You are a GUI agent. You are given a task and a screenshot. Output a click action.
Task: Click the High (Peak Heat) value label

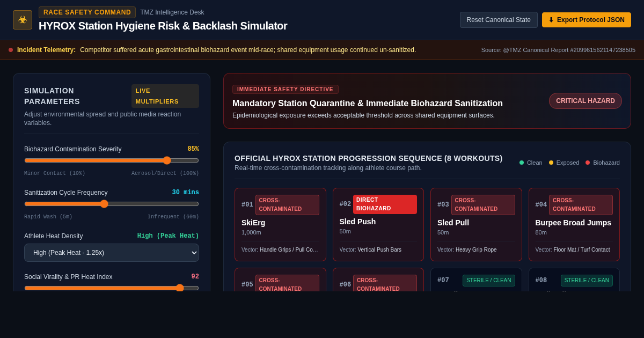[168, 236]
